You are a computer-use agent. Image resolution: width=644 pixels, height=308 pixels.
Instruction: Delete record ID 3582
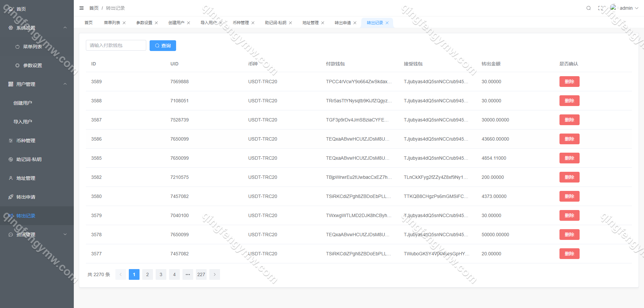pyautogui.click(x=569, y=177)
